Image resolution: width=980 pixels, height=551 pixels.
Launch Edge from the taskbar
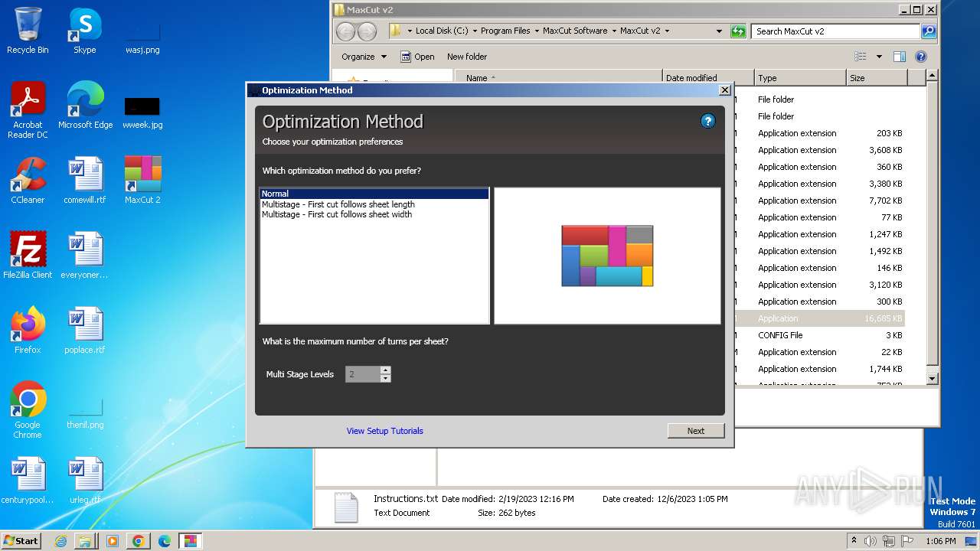tap(164, 541)
